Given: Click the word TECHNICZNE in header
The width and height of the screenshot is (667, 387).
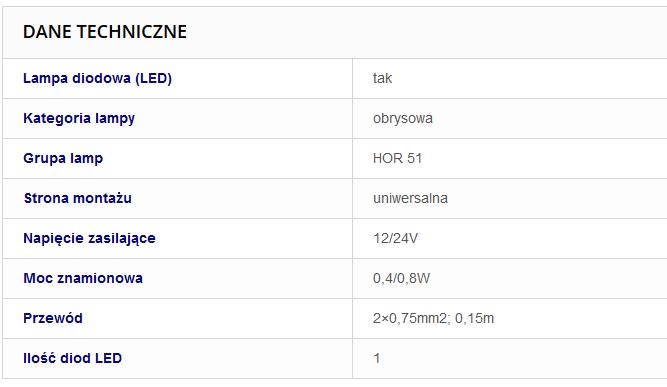Looking at the screenshot, I should (132, 32).
